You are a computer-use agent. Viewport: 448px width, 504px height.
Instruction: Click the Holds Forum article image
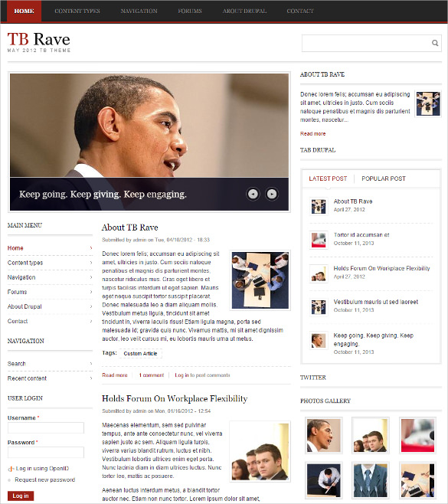(260, 452)
